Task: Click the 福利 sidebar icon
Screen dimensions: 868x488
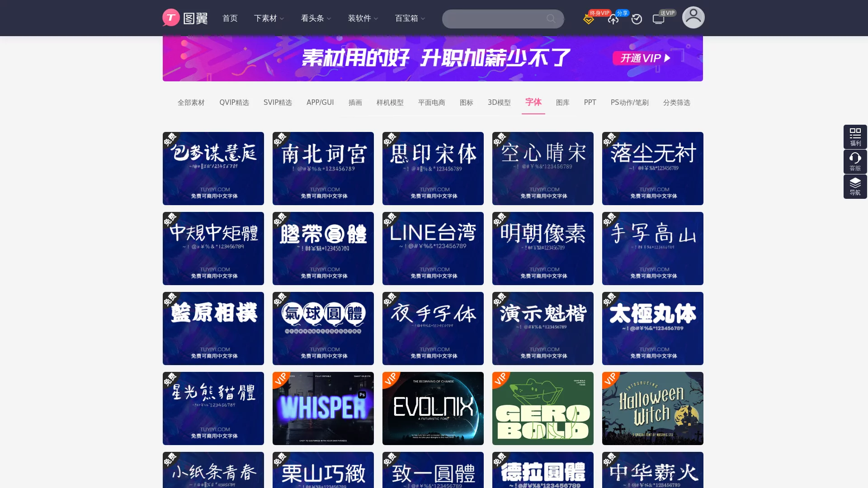Action: [854, 136]
